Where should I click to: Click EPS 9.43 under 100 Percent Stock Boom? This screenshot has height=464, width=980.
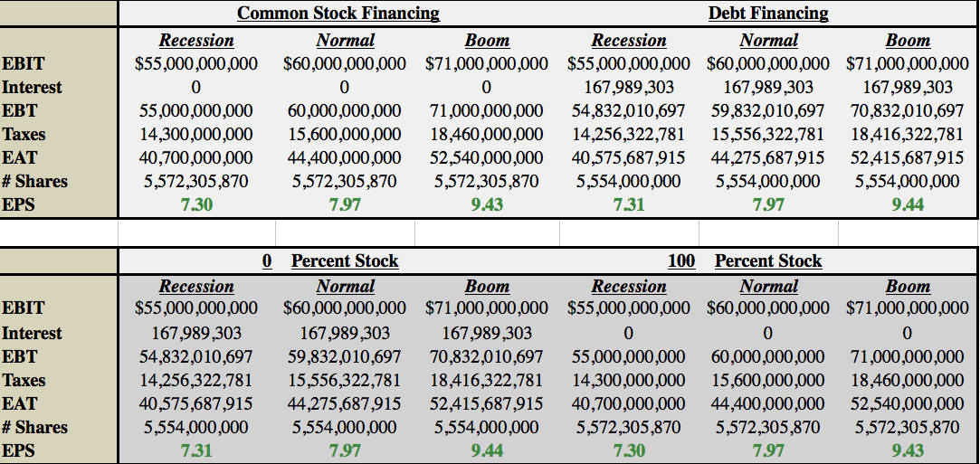908,450
